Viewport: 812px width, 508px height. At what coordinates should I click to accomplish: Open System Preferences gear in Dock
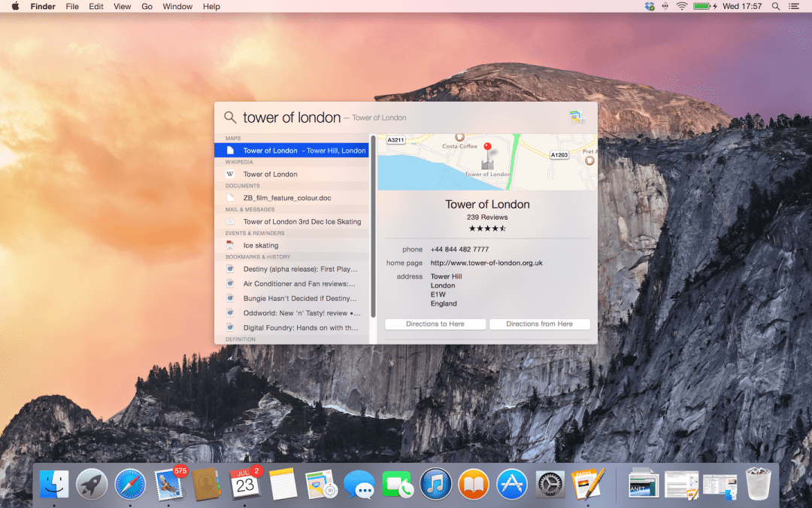point(550,484)
